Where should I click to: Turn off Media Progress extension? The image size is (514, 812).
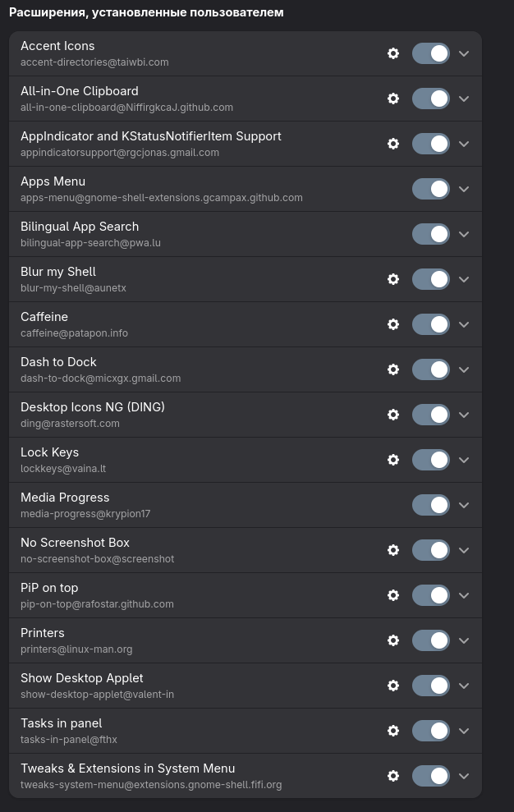point(431,505)
